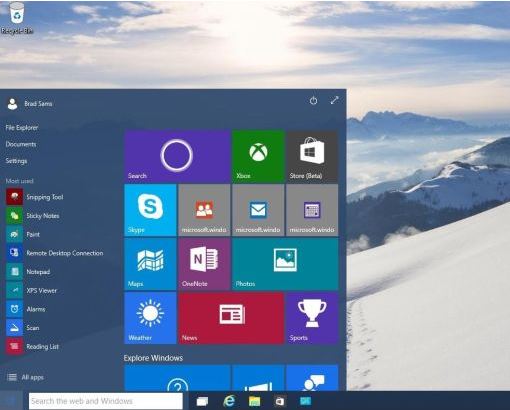This screenshot has width=510, height=410.
Task: Open the Xbox tile
Action: (x=258, y=156)
